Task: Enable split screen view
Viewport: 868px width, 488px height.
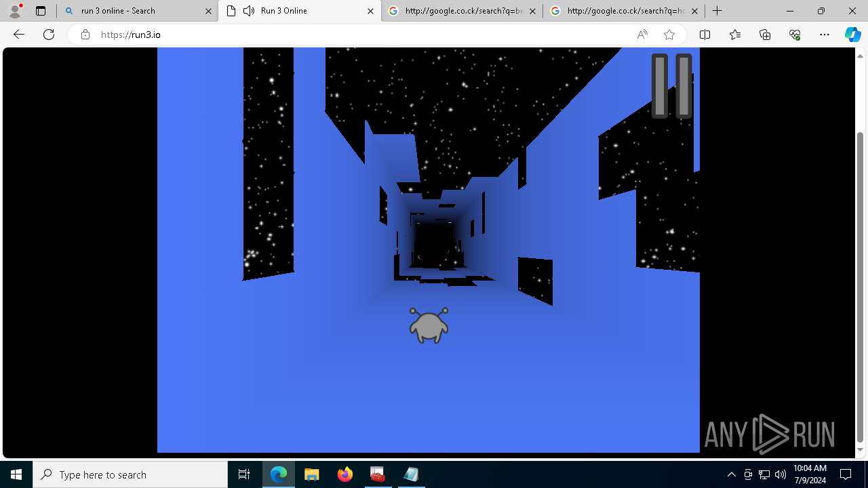Action: (x=705, y=35)
